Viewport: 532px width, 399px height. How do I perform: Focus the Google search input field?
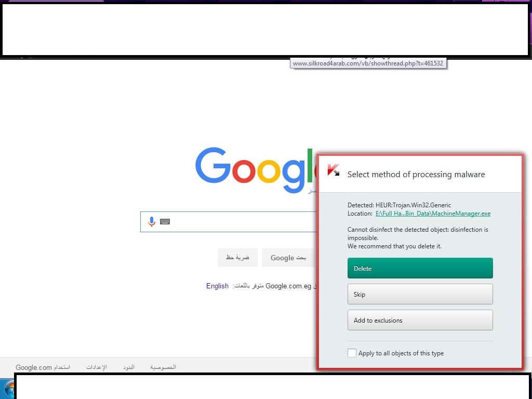[229, 222]
